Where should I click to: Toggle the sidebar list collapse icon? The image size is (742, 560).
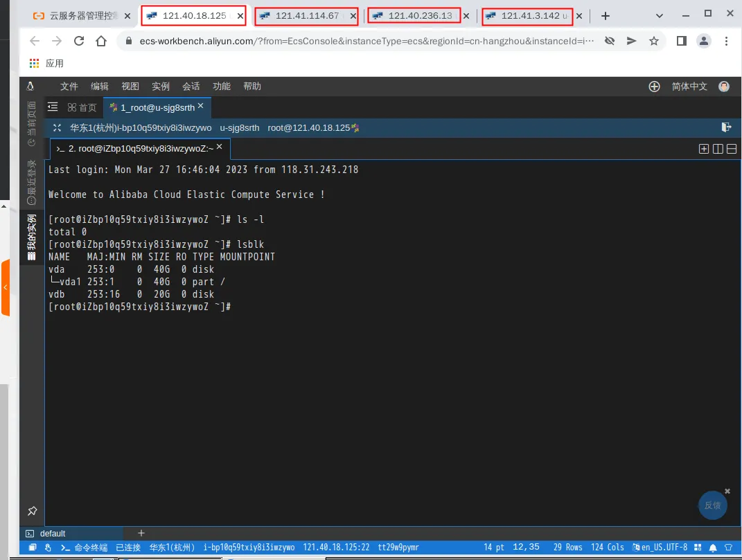tap(53, 107)
